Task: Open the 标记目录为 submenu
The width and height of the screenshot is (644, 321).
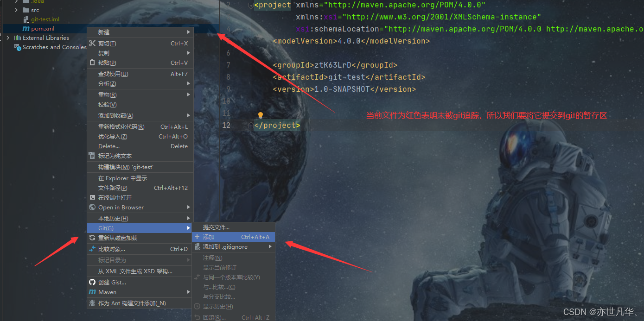Action: coord(140,260)
